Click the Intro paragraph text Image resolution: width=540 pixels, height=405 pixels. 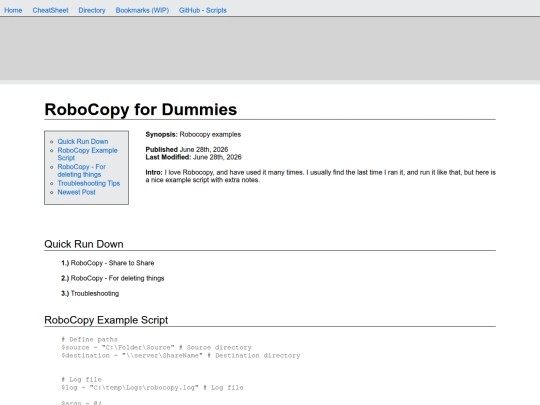point(321,176)
